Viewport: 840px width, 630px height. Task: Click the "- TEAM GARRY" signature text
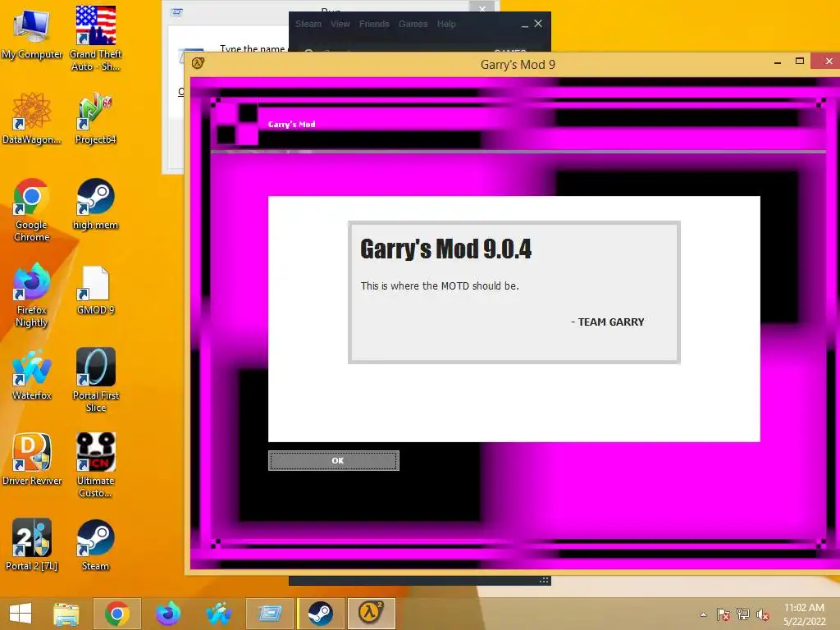tap(608, 322)
